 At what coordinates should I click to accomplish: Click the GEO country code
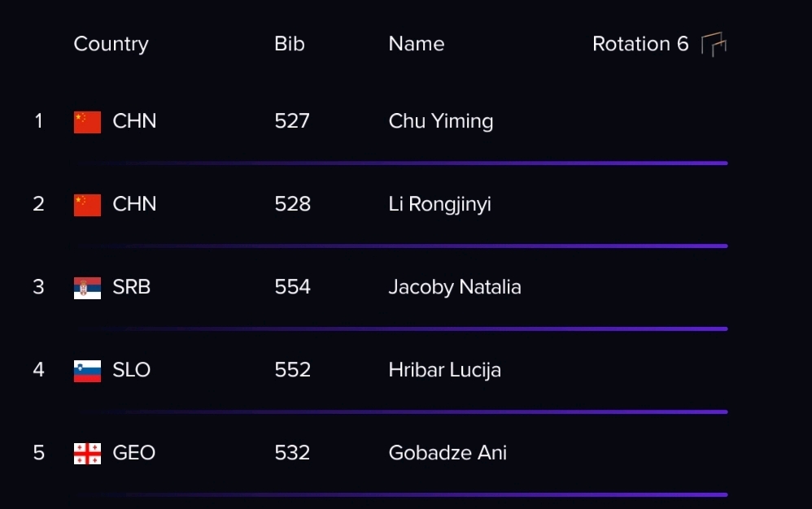point(133,453)
